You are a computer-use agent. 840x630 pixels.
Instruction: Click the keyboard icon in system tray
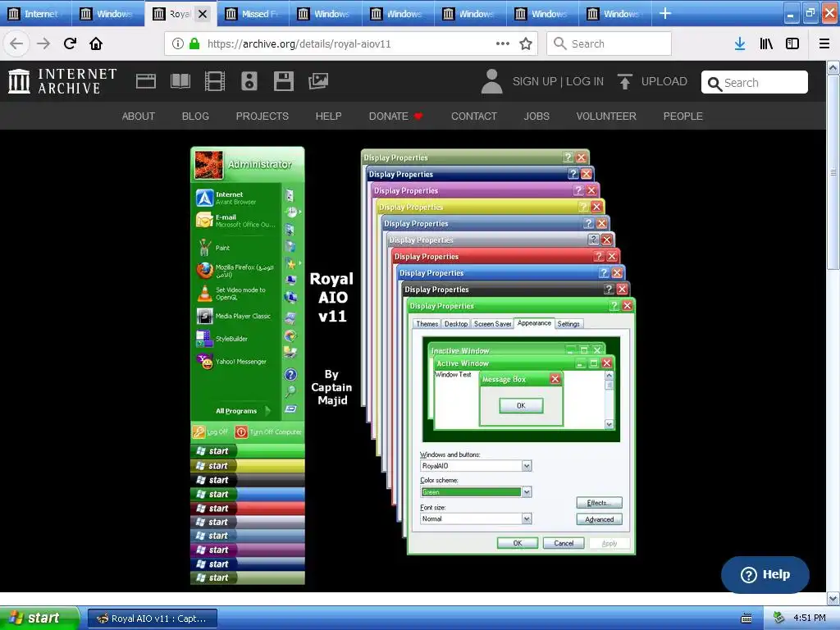click(x=746, y=619)
